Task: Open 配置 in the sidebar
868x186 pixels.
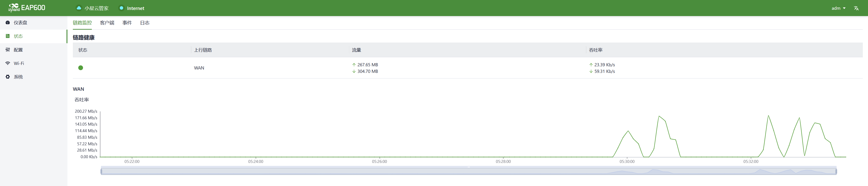Action: coord(34,50)
